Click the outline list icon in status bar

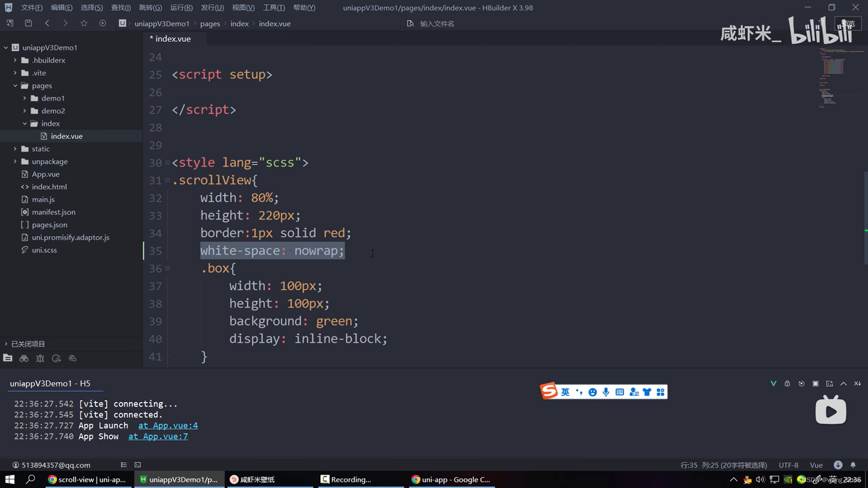tap(124, 465)
